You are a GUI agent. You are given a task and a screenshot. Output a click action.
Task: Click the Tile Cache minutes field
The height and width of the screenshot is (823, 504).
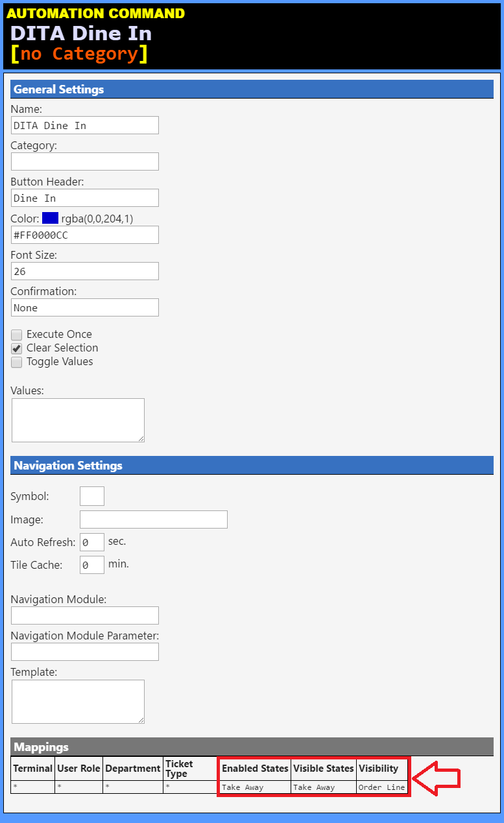[x=92, y=565]
